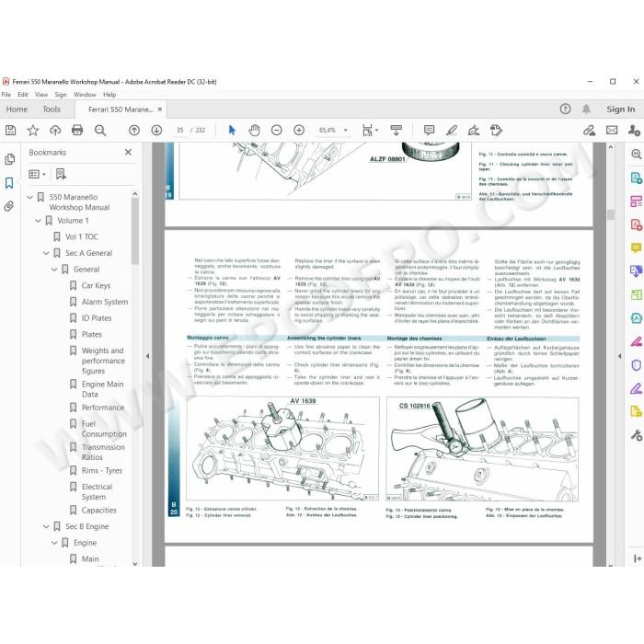The width and height of the screenshot is (644, 644).
Task: Switch to the Tools tab
Action: tap(52, 109)
